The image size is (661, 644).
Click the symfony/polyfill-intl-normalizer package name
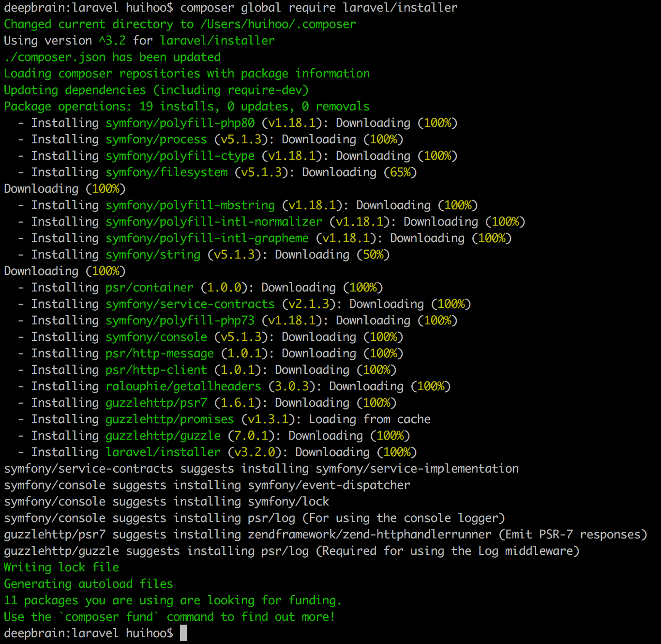[x=214, y=222]
